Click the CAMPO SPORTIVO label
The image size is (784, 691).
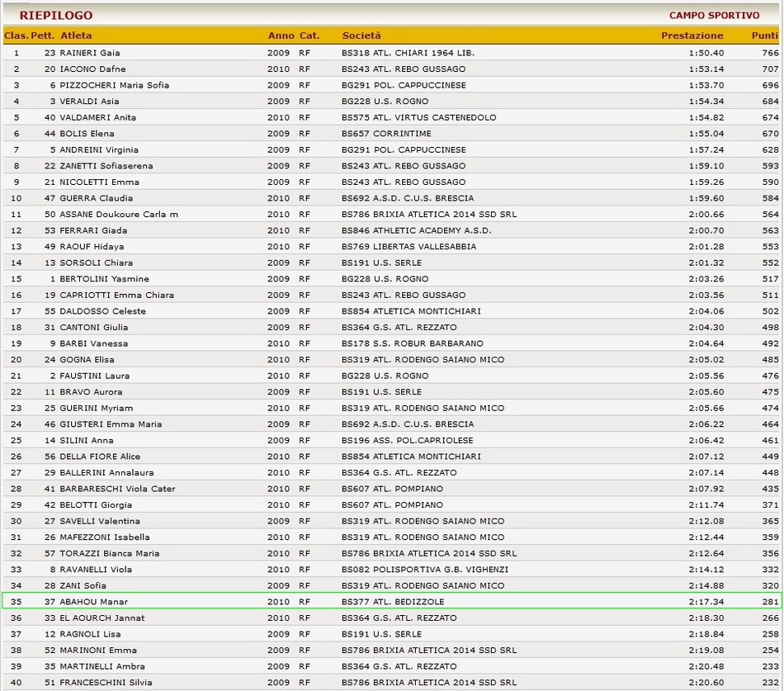[x=714, y=16]
